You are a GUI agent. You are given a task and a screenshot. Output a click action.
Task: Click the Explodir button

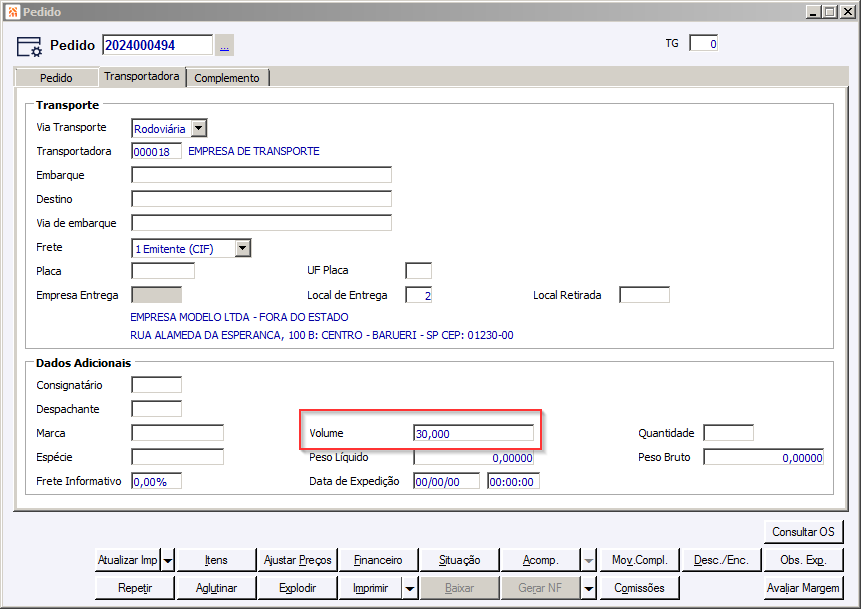[298, 588]
